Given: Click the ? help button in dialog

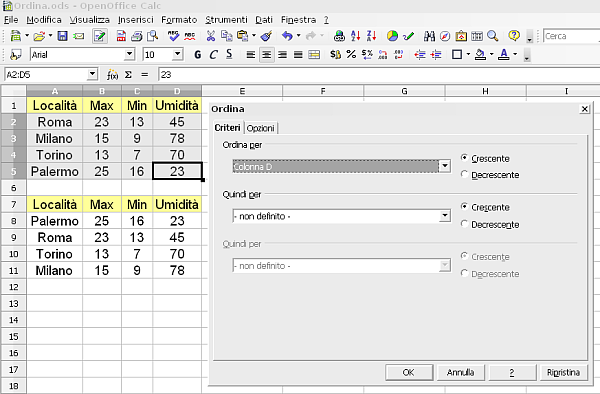Looking at the screenshot, I should click(x=512, y=372).
